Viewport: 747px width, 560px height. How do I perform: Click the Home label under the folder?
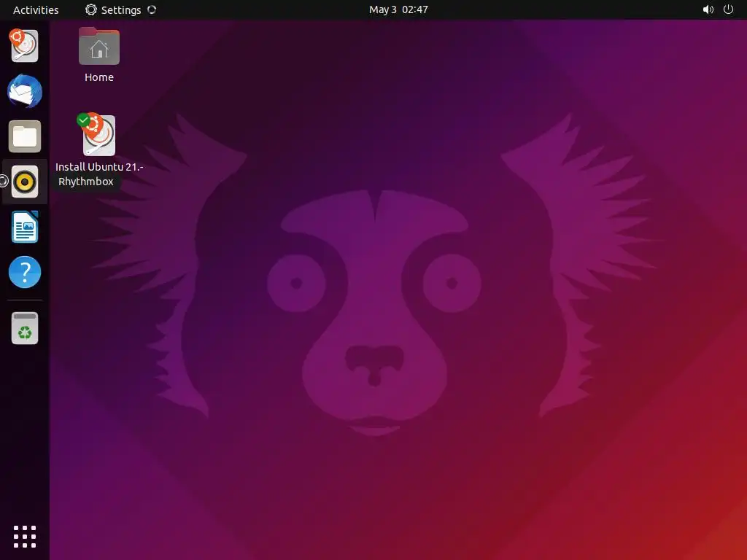tap(99, 77)
